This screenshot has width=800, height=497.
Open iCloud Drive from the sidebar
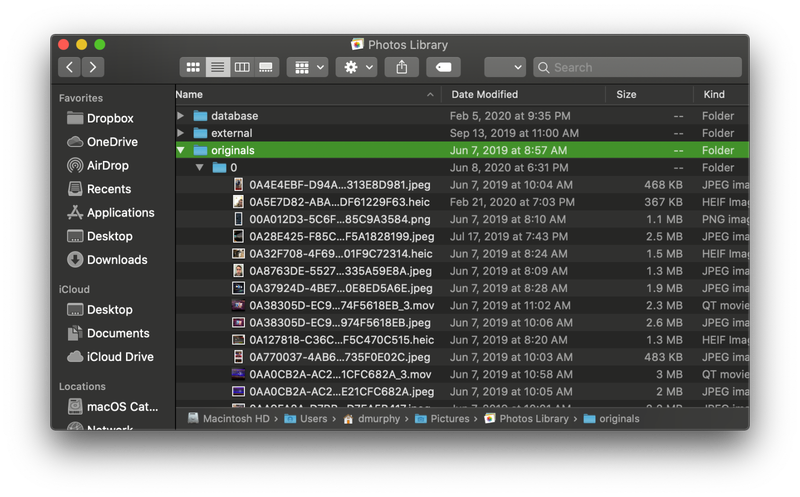120,357
